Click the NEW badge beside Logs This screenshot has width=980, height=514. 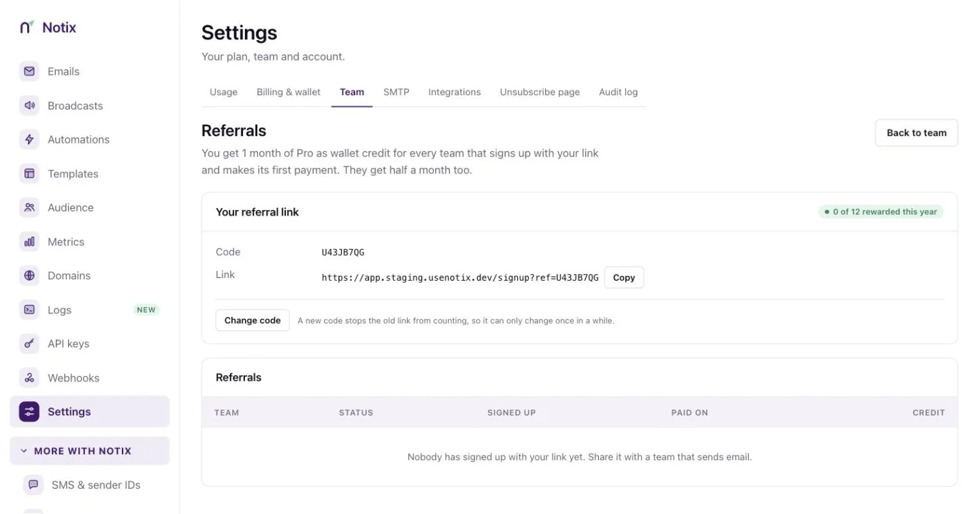[146, 310]
